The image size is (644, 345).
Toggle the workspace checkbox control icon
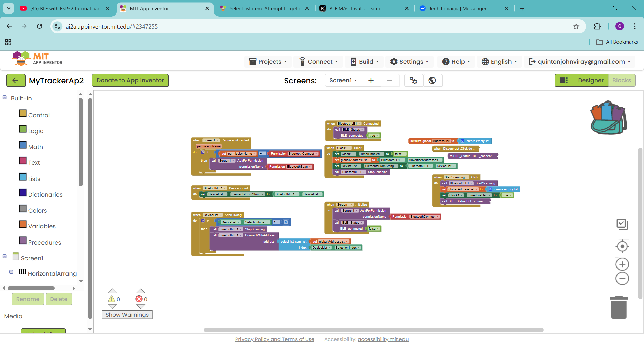click(622, 224)
